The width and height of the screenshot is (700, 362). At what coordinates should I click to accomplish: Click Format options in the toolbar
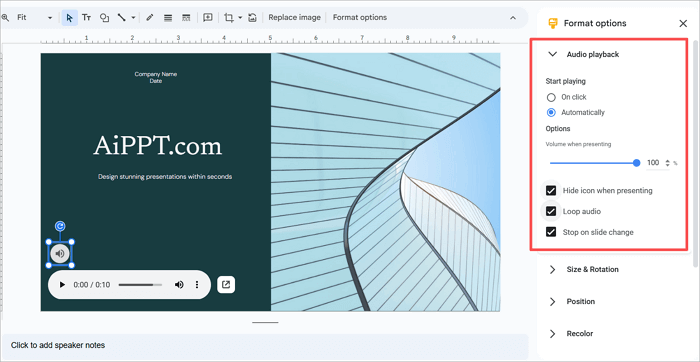tap(360, 18)
